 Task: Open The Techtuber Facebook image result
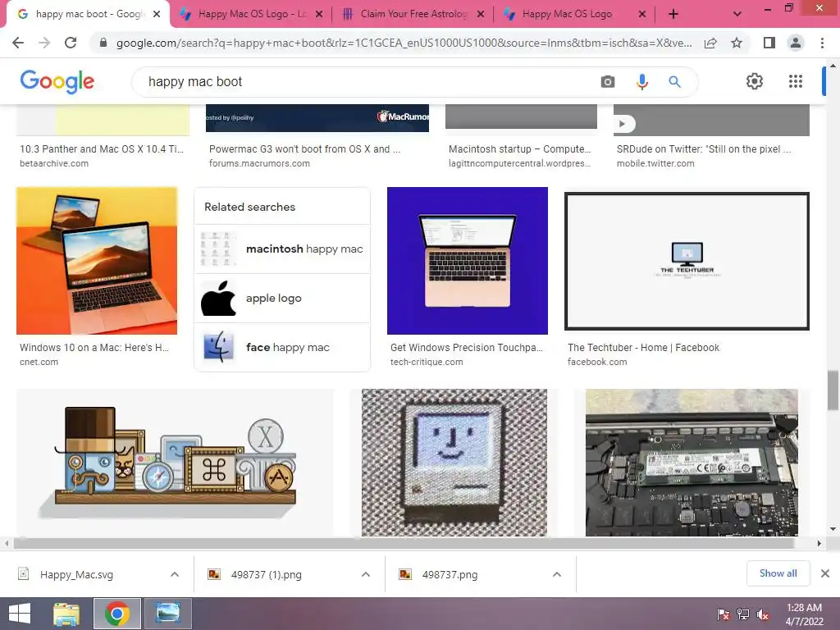point(687,261)
